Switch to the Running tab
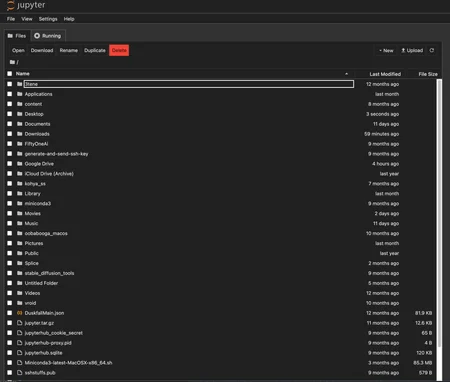 point(48,36)
